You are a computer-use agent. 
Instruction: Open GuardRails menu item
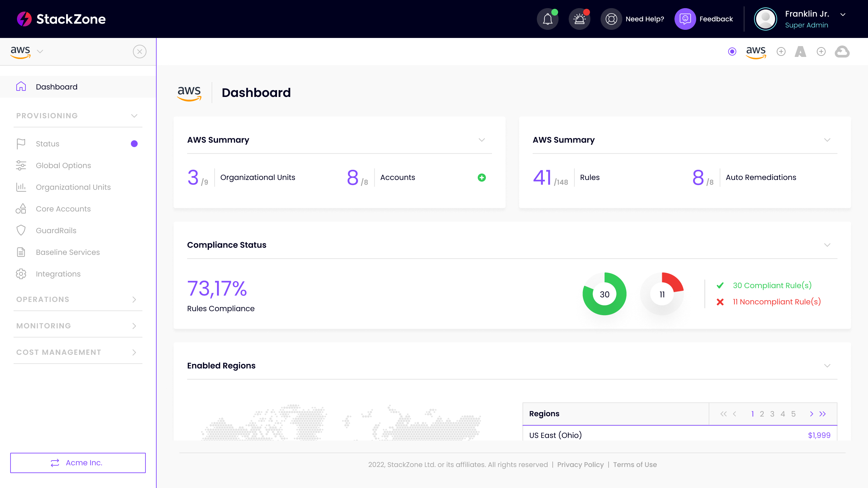tap(78, 230)
